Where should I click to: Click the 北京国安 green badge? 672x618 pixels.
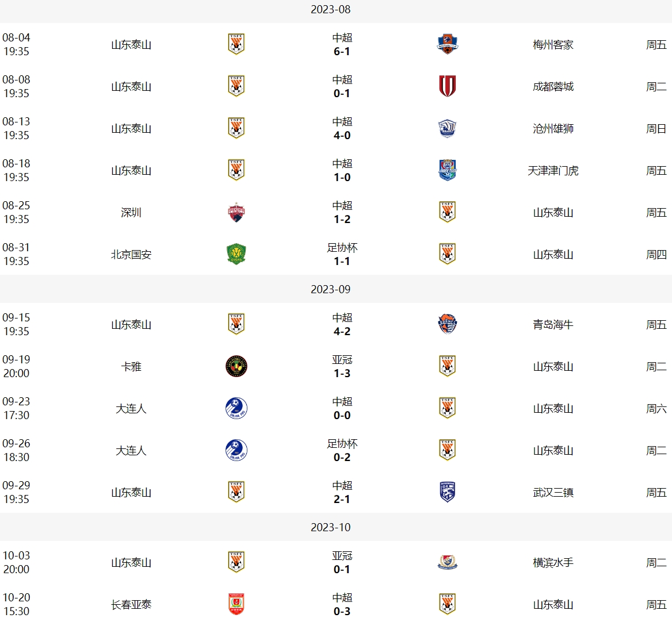(236, 254)
